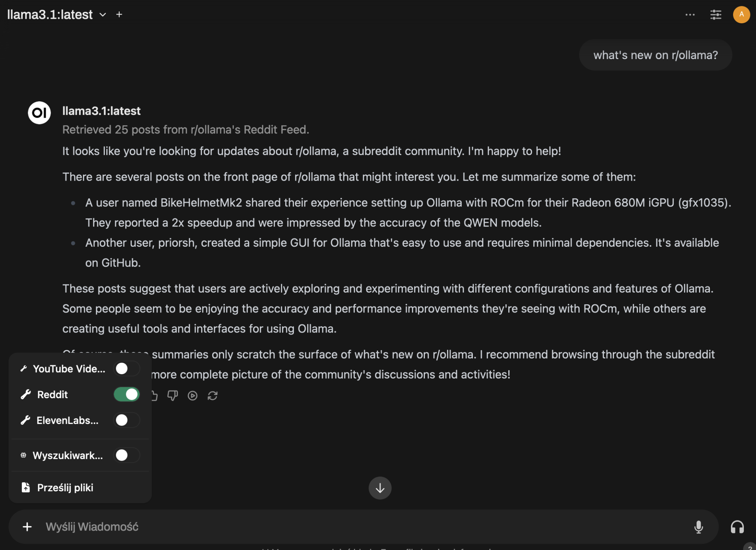Open the Prześlij pliki file upload option
This screenshot has height=550, width=756.
point(65,488)
